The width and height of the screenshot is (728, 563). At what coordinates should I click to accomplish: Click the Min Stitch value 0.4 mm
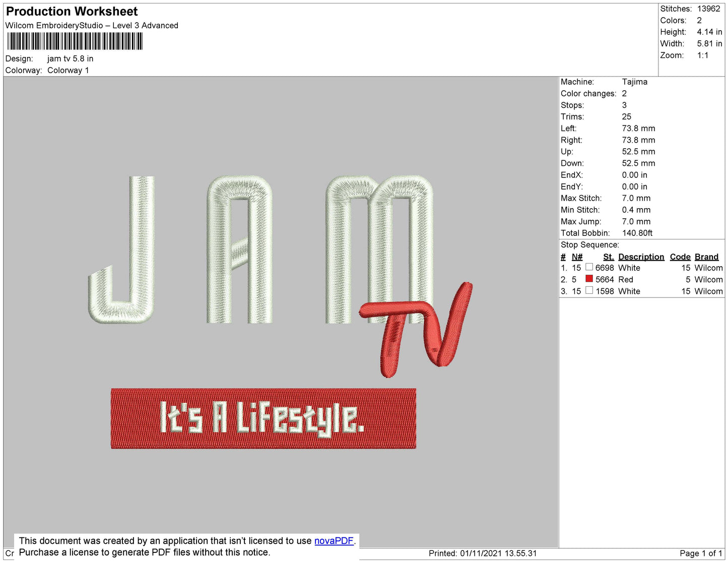636,210
